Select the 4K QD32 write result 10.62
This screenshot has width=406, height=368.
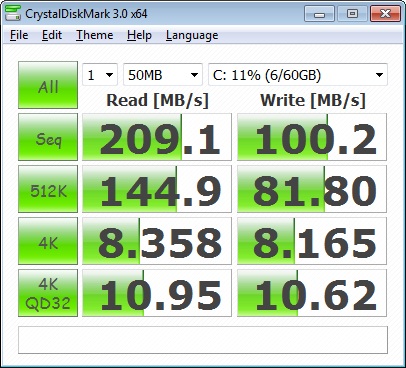(x=312, y=293)
